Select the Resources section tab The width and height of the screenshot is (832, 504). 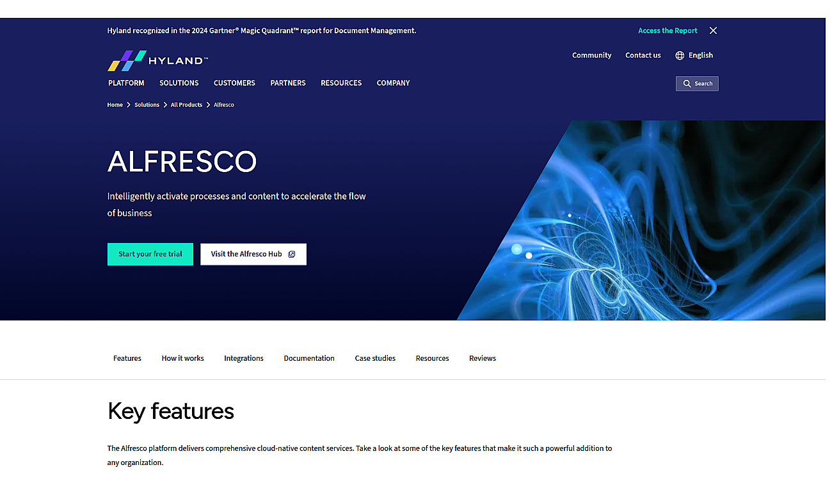click(x=432, y=358)
